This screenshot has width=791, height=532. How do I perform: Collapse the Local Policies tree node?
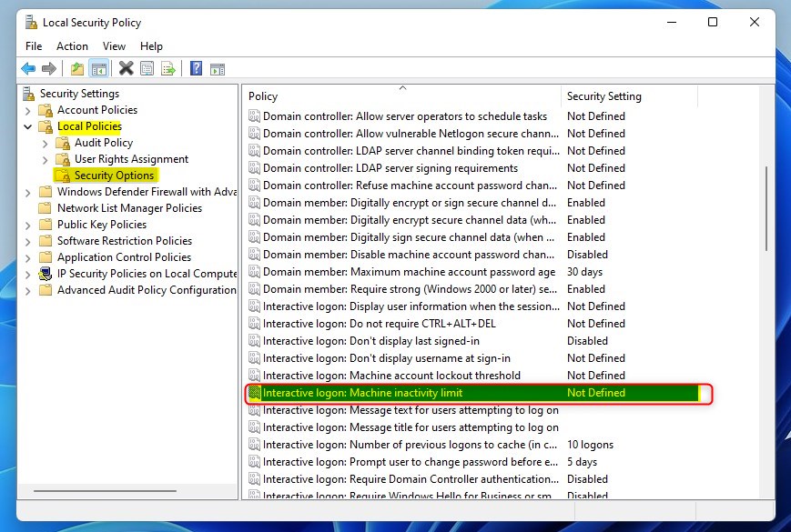pos(27,126)
